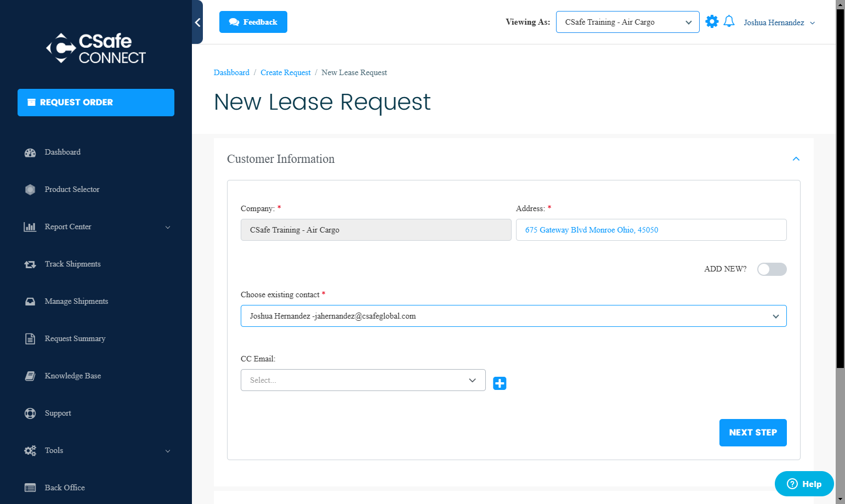Collapse the Customer Information section
This screenshot has width=845, height=504.
(x=796, y=159)
